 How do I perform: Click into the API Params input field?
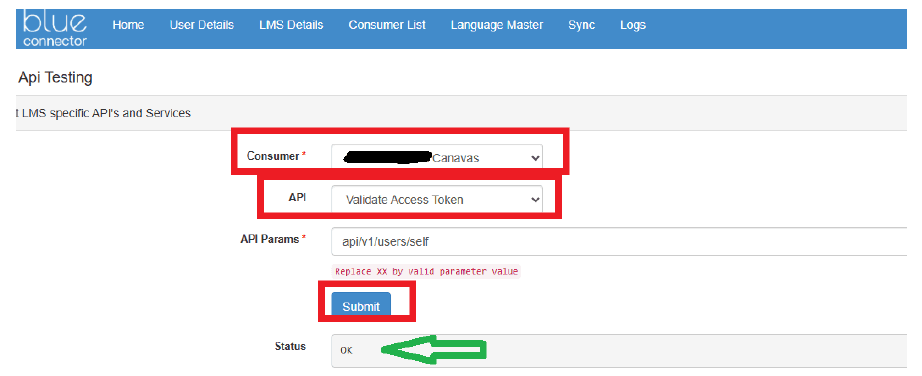click(619, 241)
